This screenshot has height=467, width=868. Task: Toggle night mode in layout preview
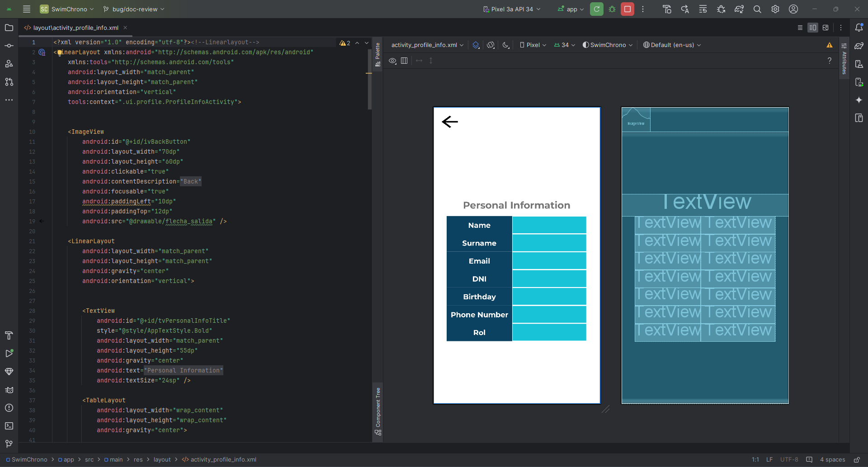[x=506, y=45]
